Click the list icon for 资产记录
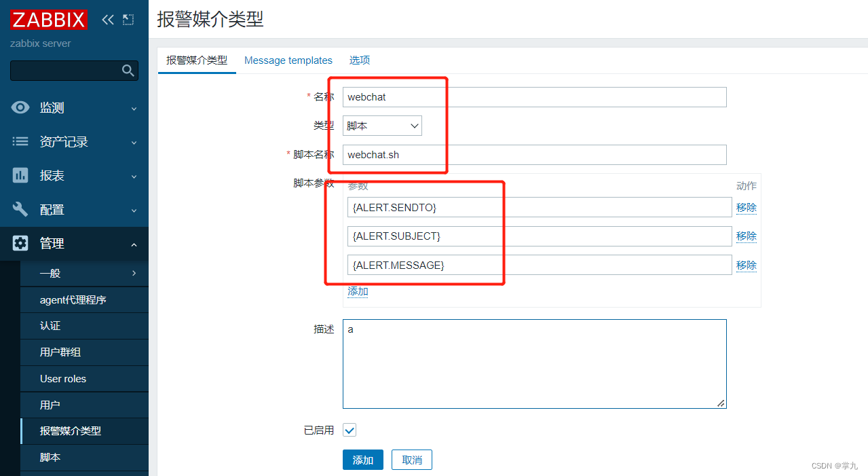The width and height of the screenshot is (868, 476). [x=20, y=141]
